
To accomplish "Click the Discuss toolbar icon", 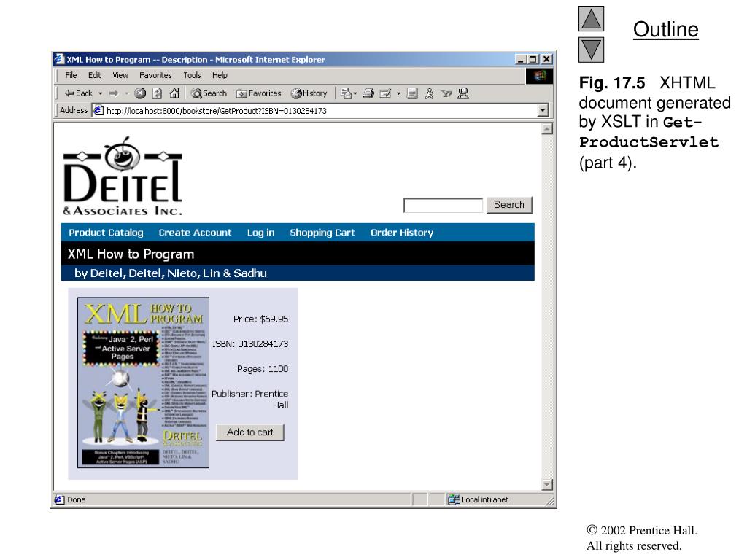I will coord(412,93).
